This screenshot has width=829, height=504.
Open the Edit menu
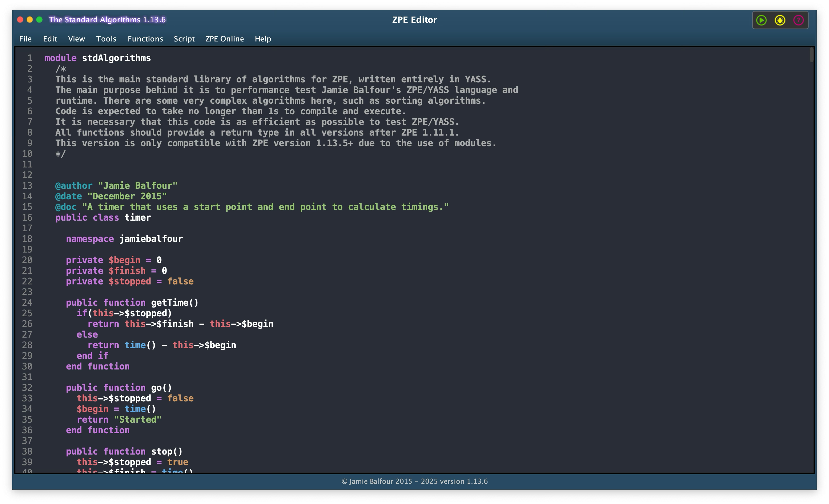point(50,39)
